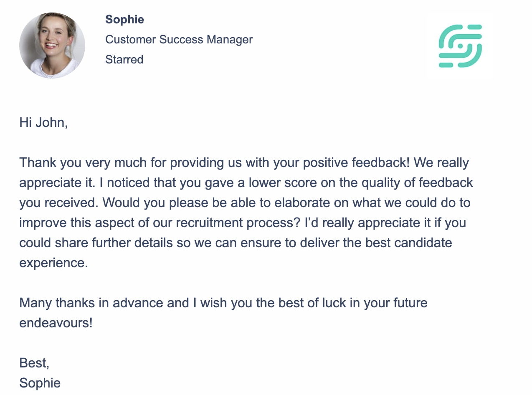Click the line starting 'you received. Would you please'
This screenshot has width=532, height=395.
(x=245, y=203)
